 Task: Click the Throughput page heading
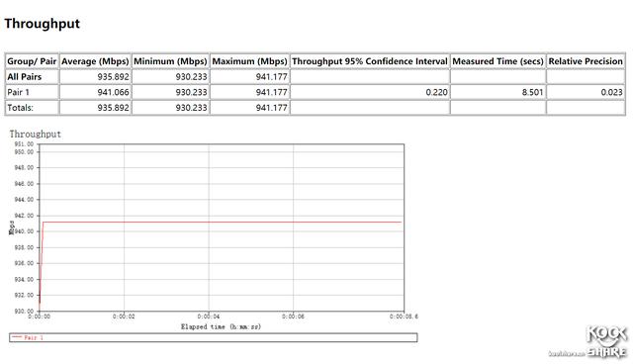(43, 24)
